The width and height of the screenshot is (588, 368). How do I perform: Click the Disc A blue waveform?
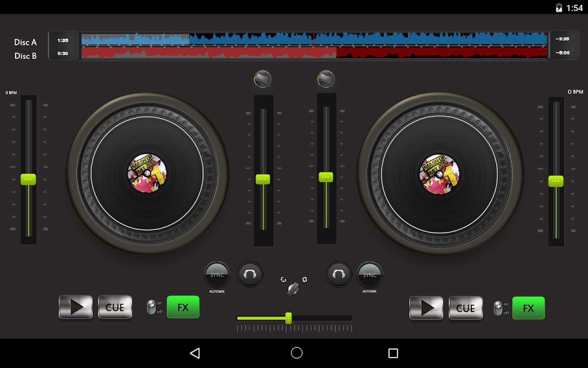(x=314, y=39)
